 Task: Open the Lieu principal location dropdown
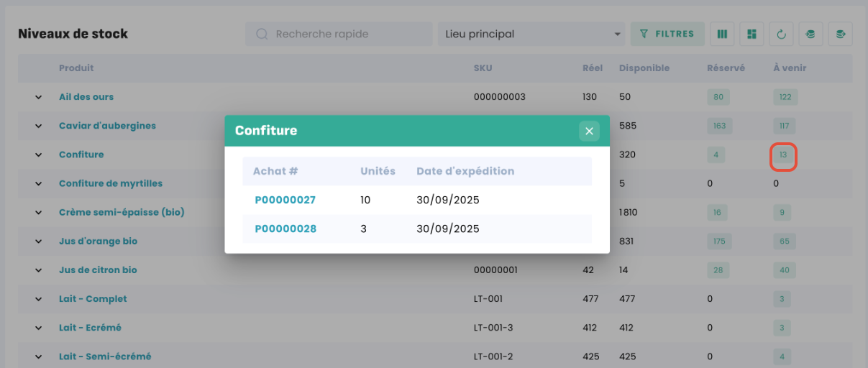pyautogui.click(x=532, y=34)
